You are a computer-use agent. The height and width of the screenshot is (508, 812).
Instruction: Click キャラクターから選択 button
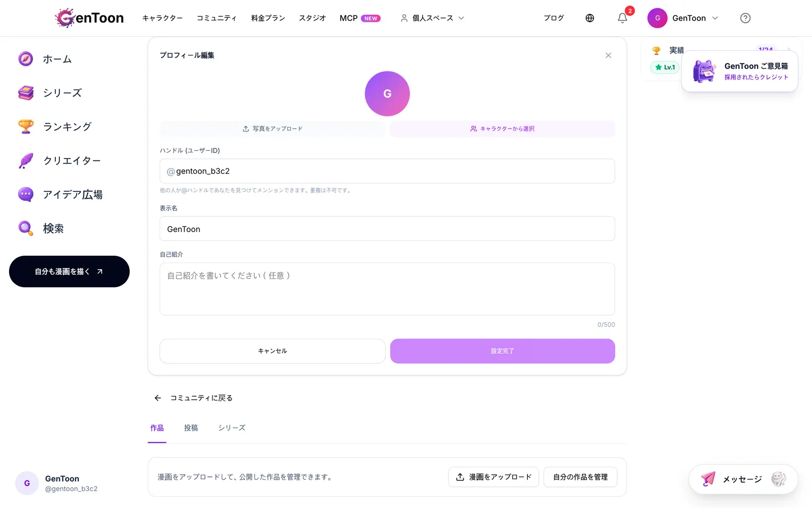tap(502, 129)
